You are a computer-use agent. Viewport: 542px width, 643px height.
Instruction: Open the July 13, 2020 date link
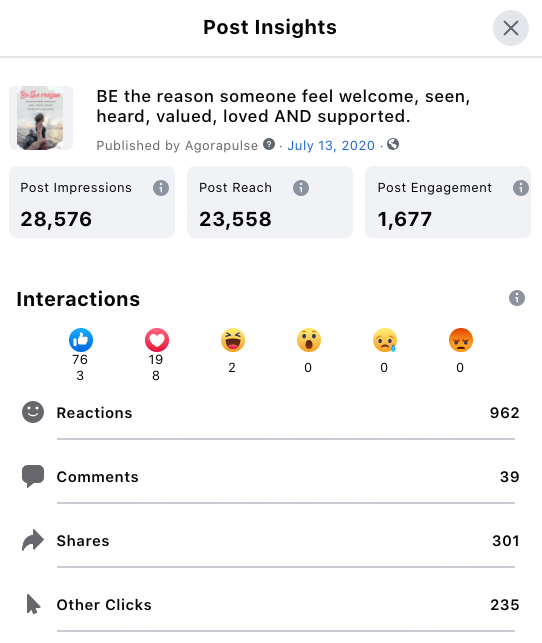331,146
